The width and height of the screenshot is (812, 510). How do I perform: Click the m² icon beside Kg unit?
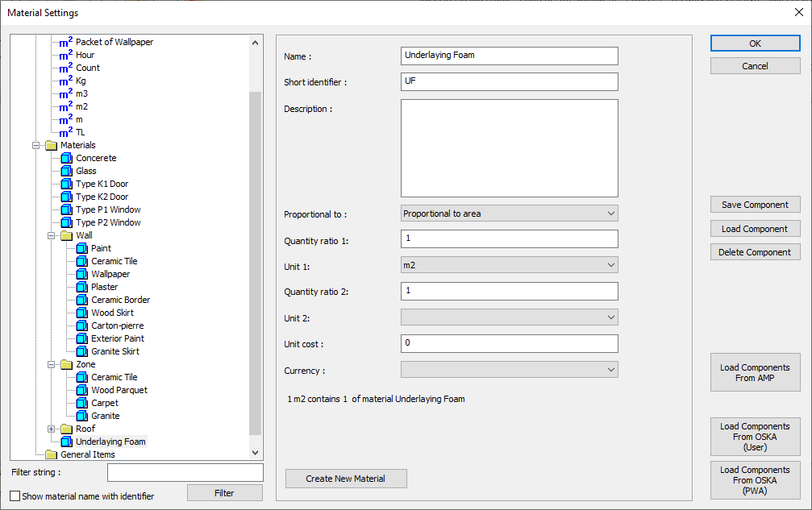pyautogui.click(x=66, y=81)
